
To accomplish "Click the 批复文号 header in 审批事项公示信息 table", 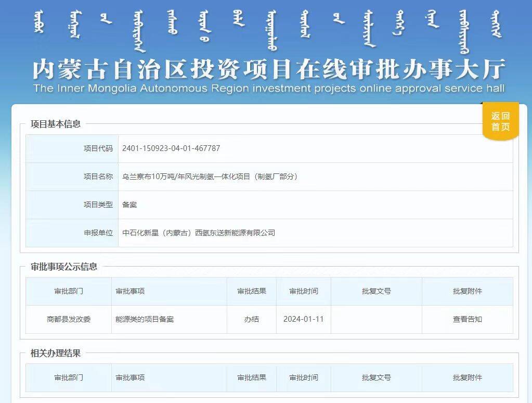I will [376, 291].
